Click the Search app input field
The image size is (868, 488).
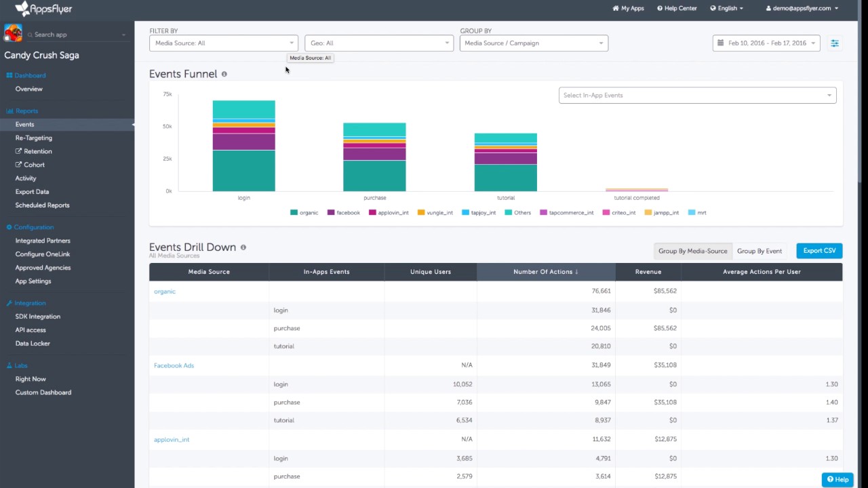coord(77,35)
